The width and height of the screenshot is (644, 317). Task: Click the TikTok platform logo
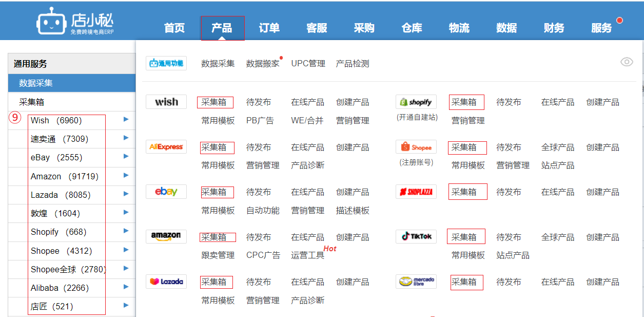(416, 236)
